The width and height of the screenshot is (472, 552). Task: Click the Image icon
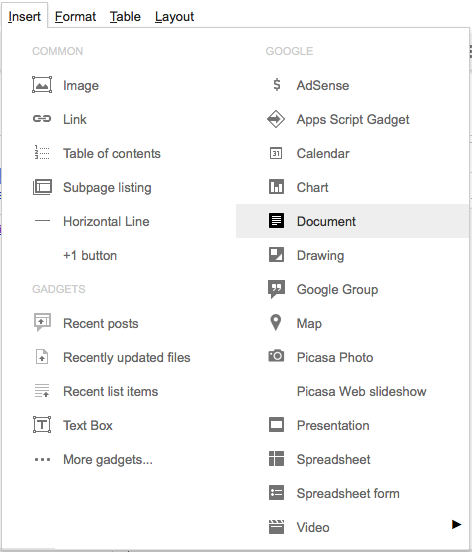pos(42,85)
